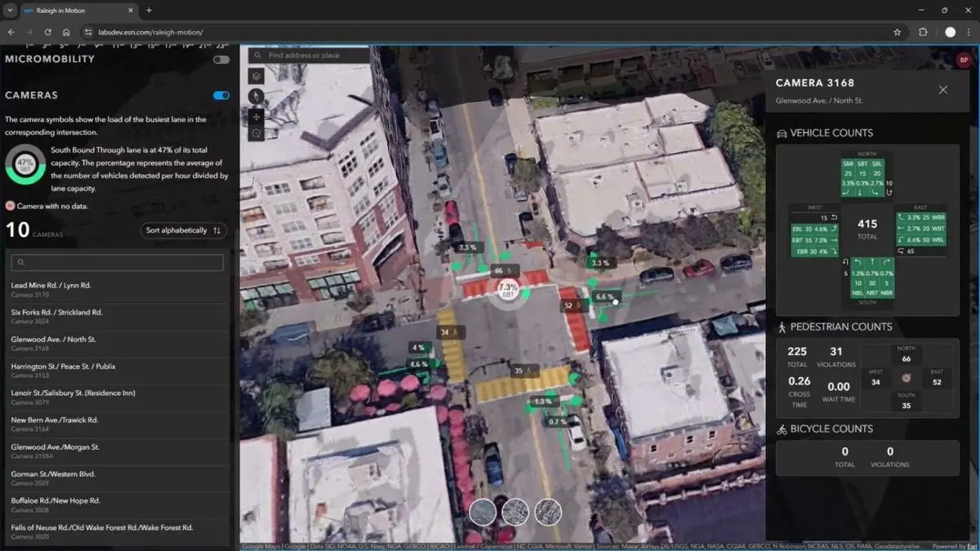Select the map rotate tool icon
The height and width of the screenshot is (551, 980).
click(256, 133)
